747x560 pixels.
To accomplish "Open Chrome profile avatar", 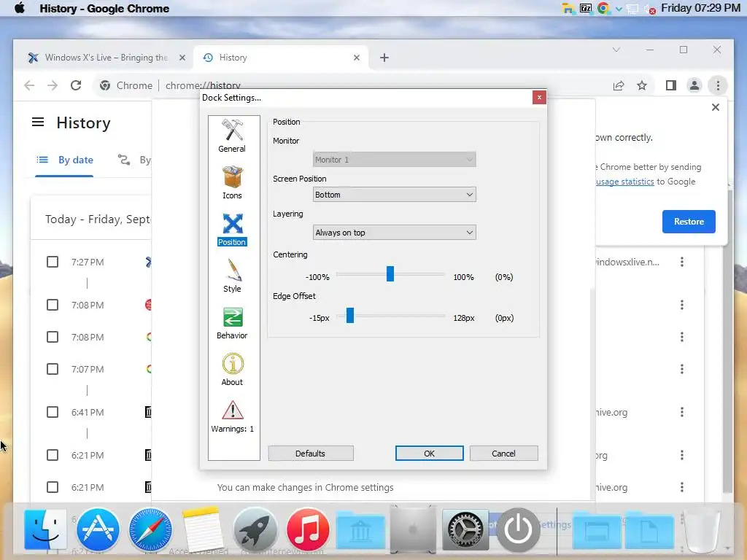I will click(694, 85).
